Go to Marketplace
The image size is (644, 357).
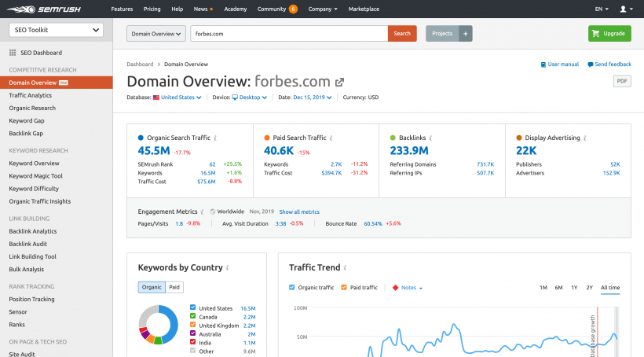(364, 9)
